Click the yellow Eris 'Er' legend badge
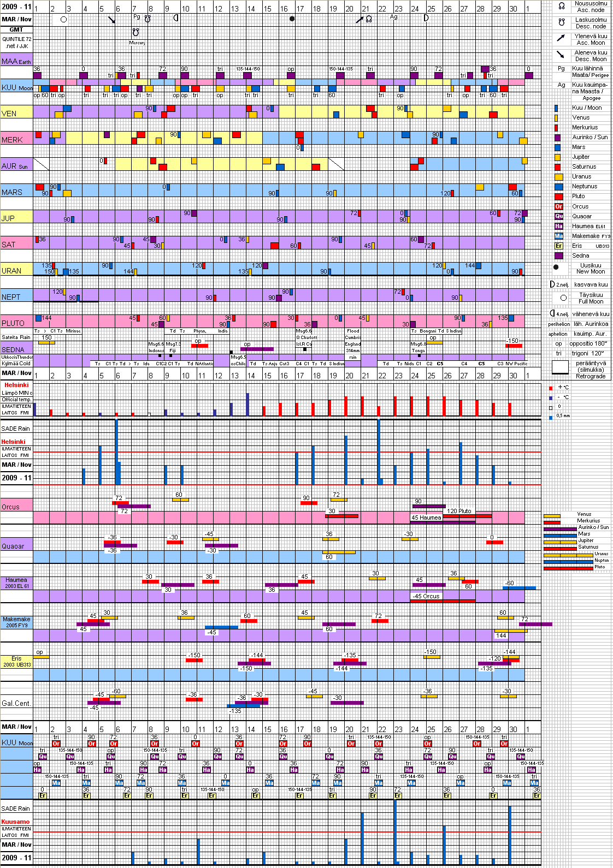This screenshot has height=868, width=613. pyautogui.click(x=558, y=246)
